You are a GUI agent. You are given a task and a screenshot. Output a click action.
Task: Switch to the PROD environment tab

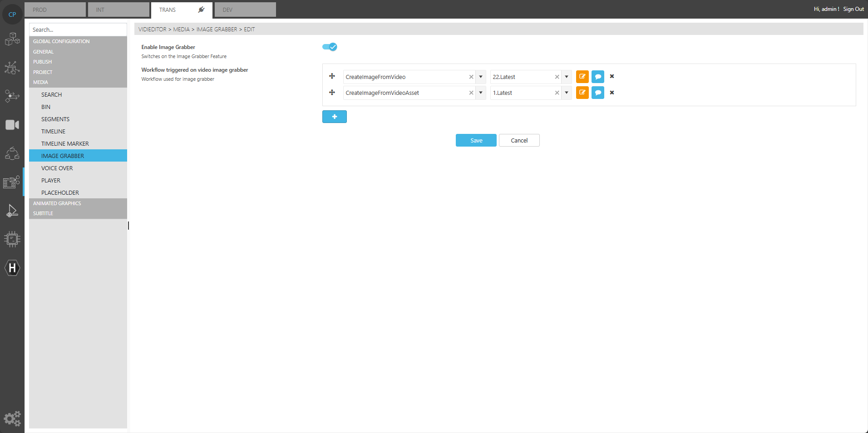[55, 10]
